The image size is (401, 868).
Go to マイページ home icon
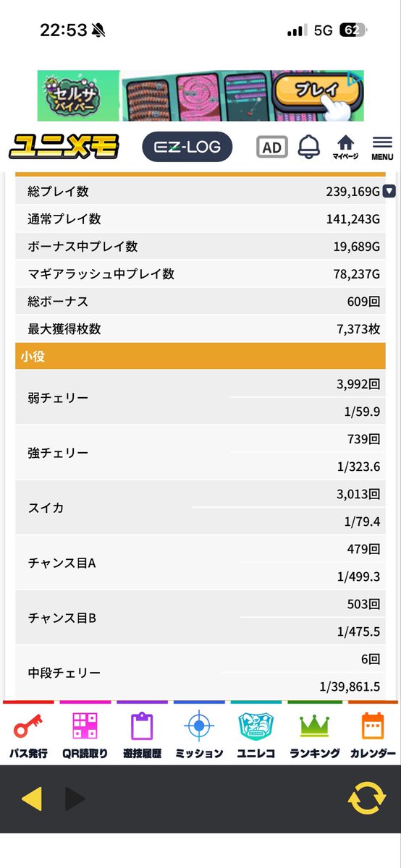[345, 147]
